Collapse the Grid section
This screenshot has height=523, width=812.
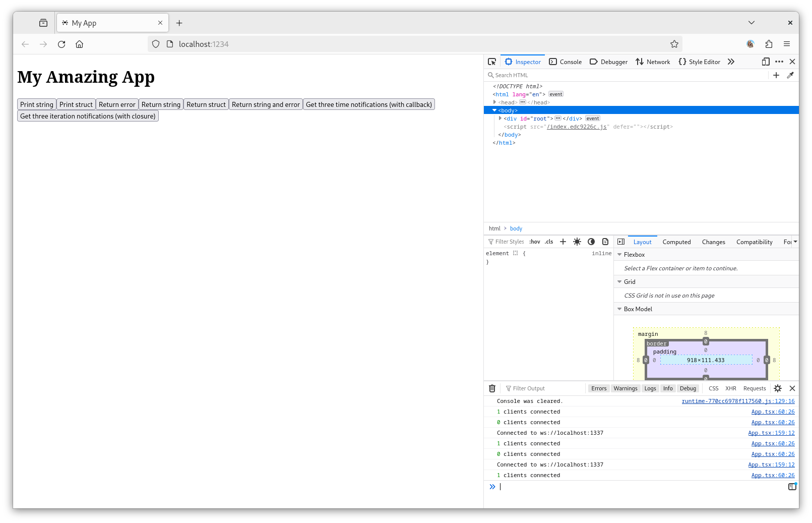[x=619, y=282]
